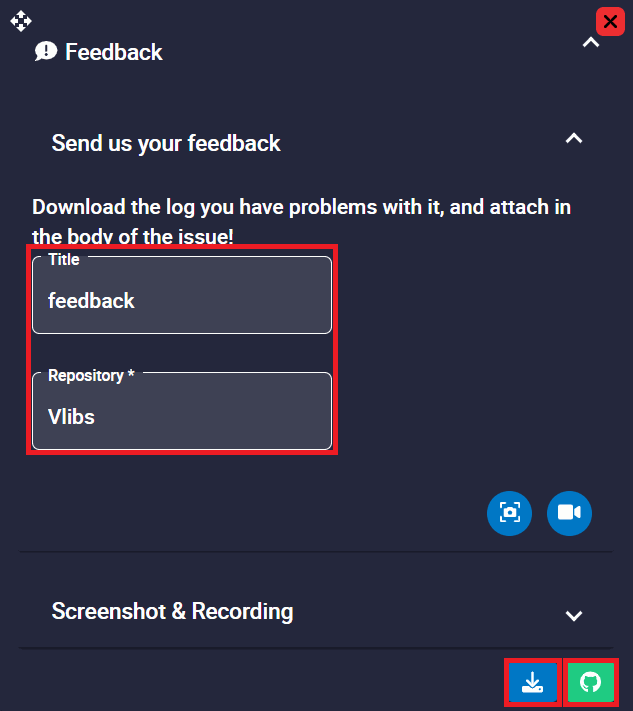This screenshot has width=633, height=711.
Task: Click the Title field containing 'feedback'
Action: pos(181,301)
